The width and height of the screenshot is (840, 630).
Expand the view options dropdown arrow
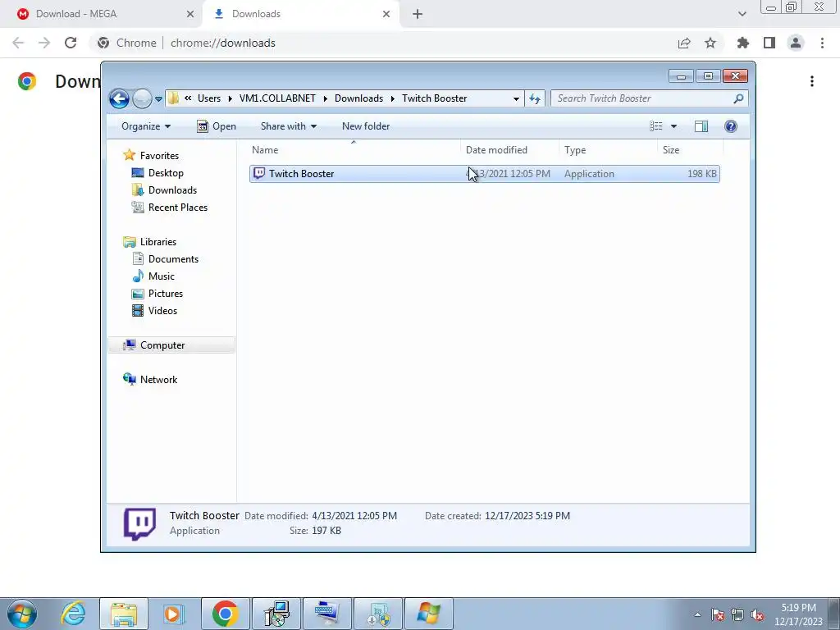[674, 126]
